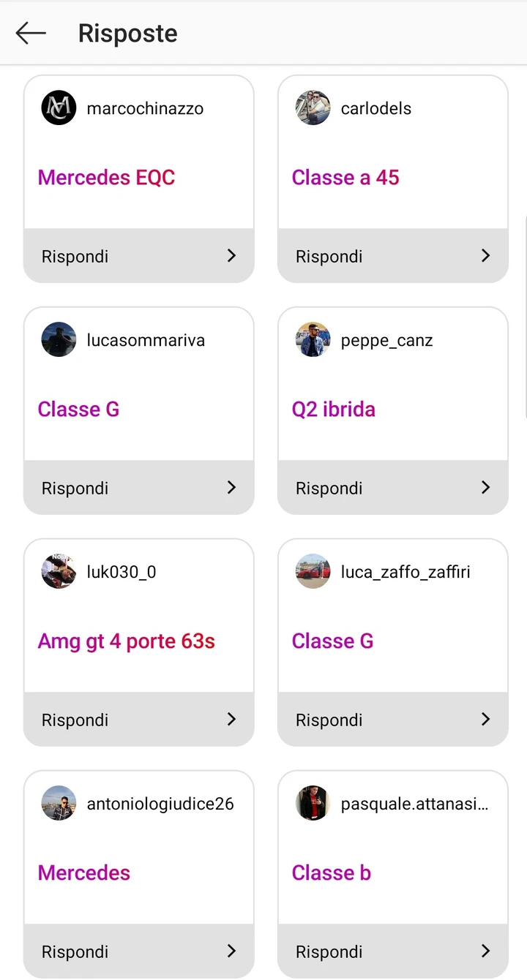
Task: Tap carlodels' avatar
Action: (313, 108)
